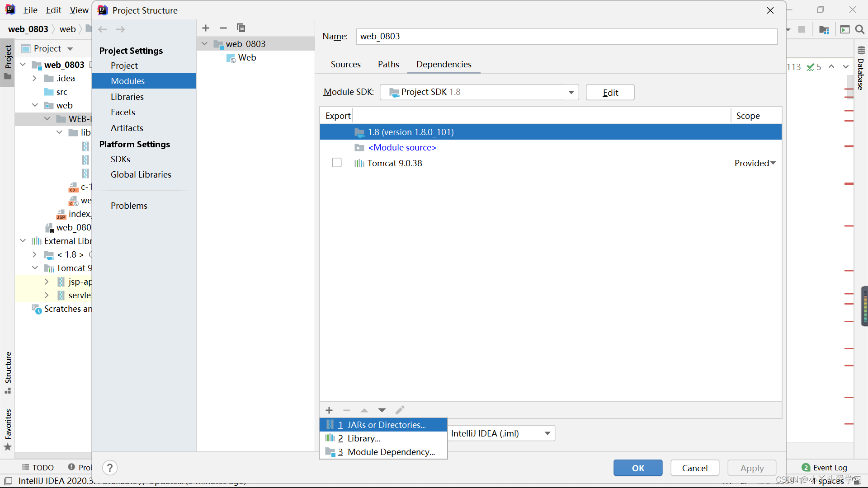Open the Project tool window stripe button
Image resolution: width=868 pixels, height=488 pixels.
click(8, 62)
